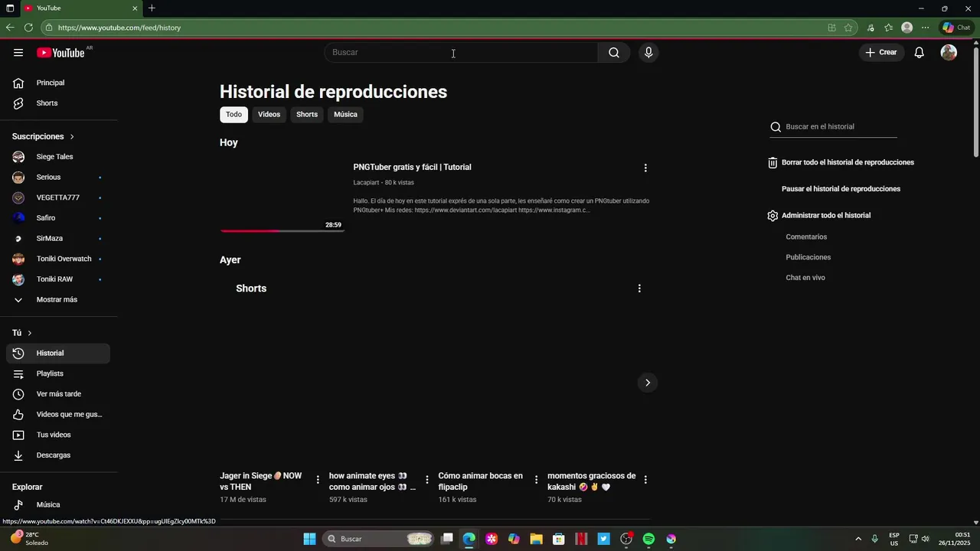
Task: Select Historial in the sidebar
Action: (x=58, y=354)
